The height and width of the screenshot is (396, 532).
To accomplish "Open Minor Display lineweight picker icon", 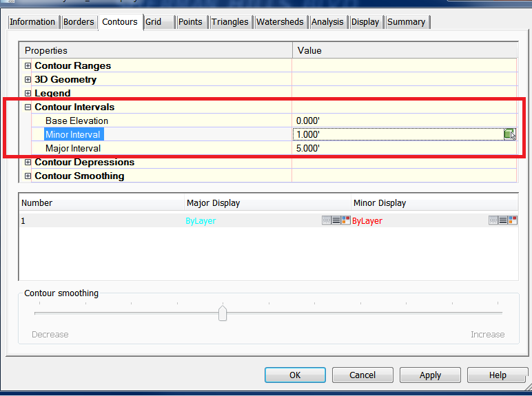I will click(503, 220).
